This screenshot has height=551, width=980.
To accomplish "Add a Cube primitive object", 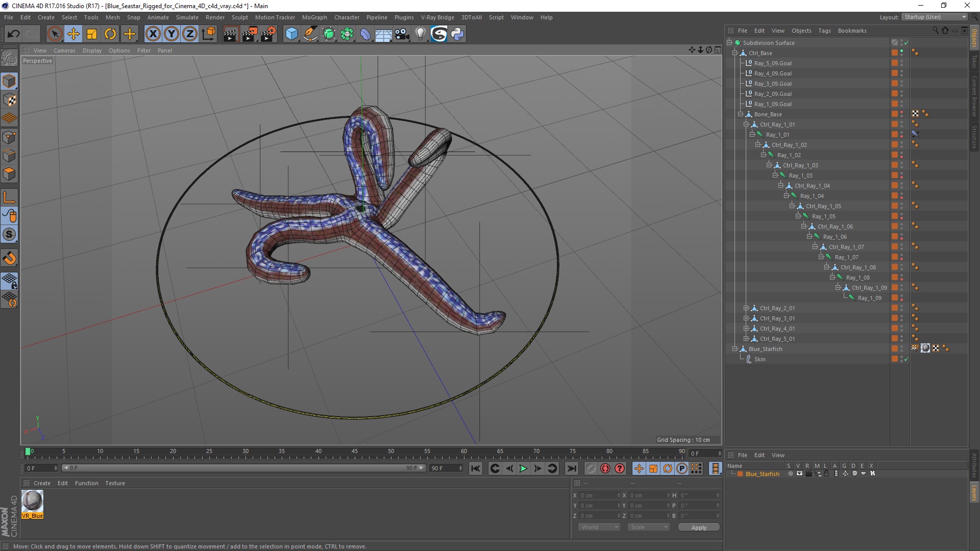I will [x=291, y=34].
